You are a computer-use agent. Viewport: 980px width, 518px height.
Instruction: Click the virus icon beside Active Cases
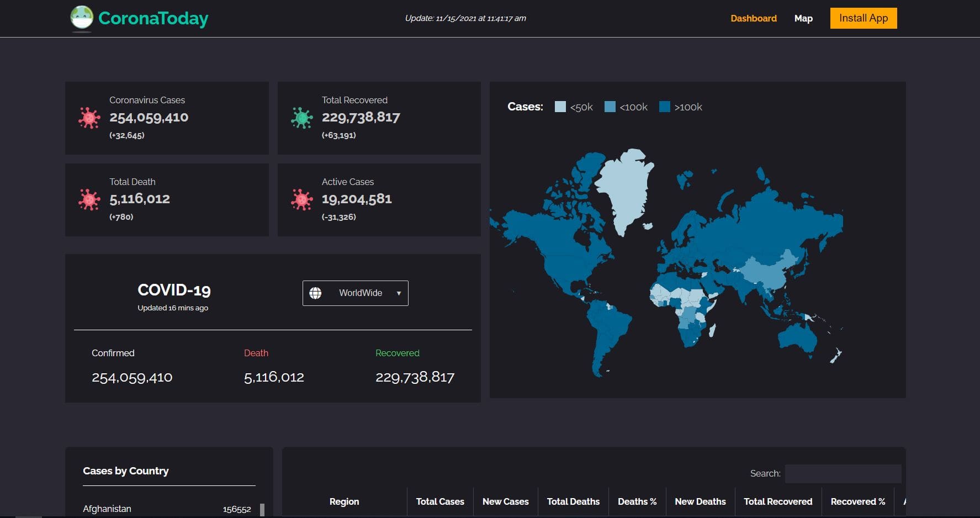tap(301, 199)
